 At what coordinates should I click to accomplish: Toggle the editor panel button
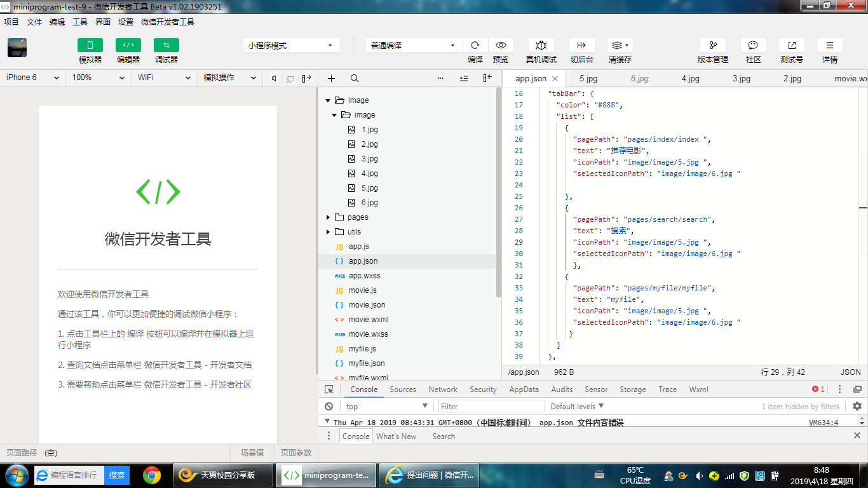(128, 45)
